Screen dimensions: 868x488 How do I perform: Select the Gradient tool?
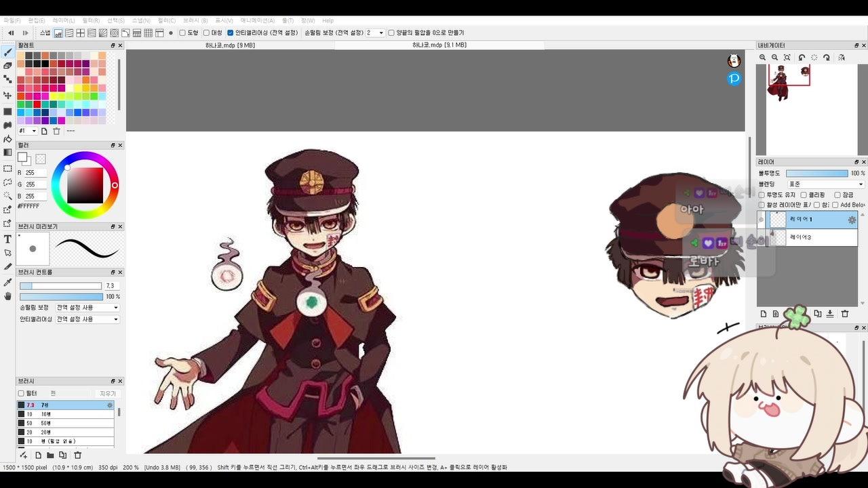coord(7,152)
